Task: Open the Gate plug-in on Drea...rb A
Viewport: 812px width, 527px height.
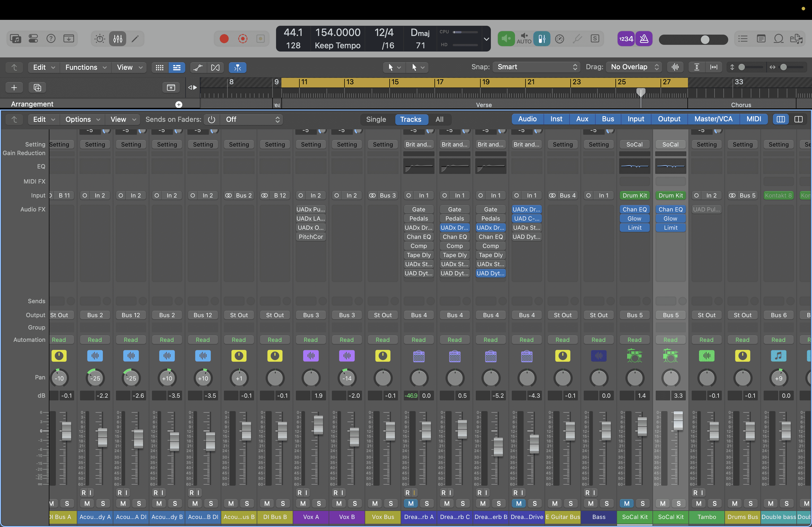Action: [419, 210]
